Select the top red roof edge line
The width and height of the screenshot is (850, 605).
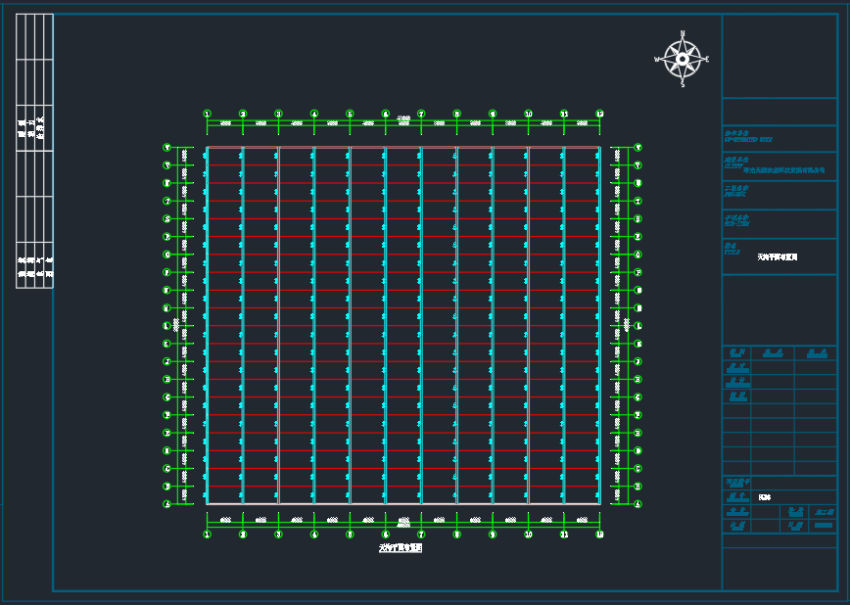coord(403,148)
